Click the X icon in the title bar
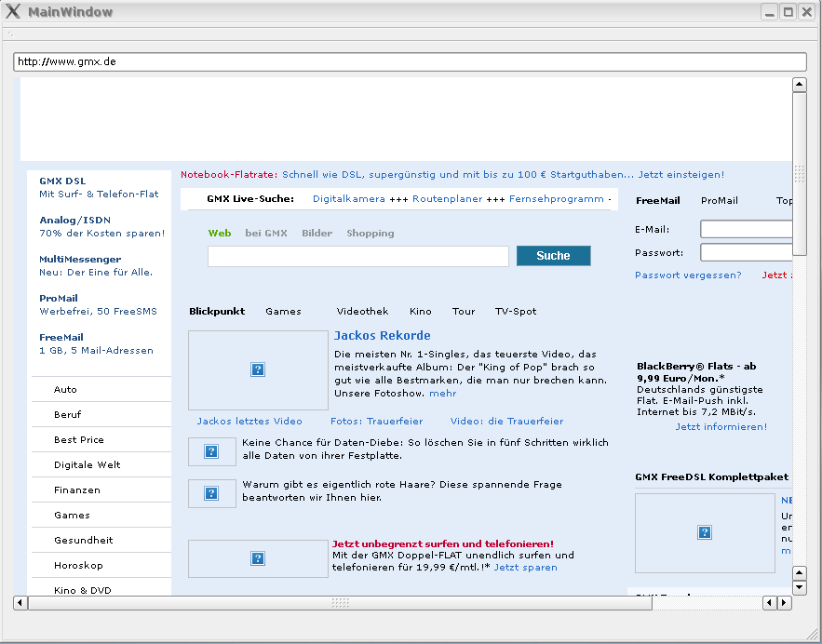Viewport: 822px width, 644px height. (x=13, y=11)
